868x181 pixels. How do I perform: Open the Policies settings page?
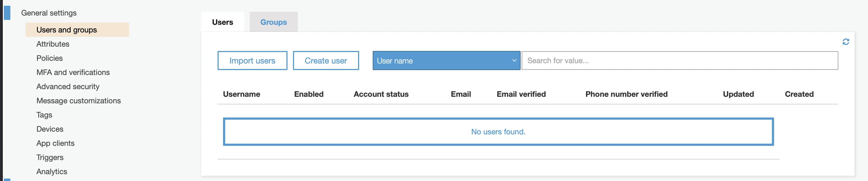(50, 58)
